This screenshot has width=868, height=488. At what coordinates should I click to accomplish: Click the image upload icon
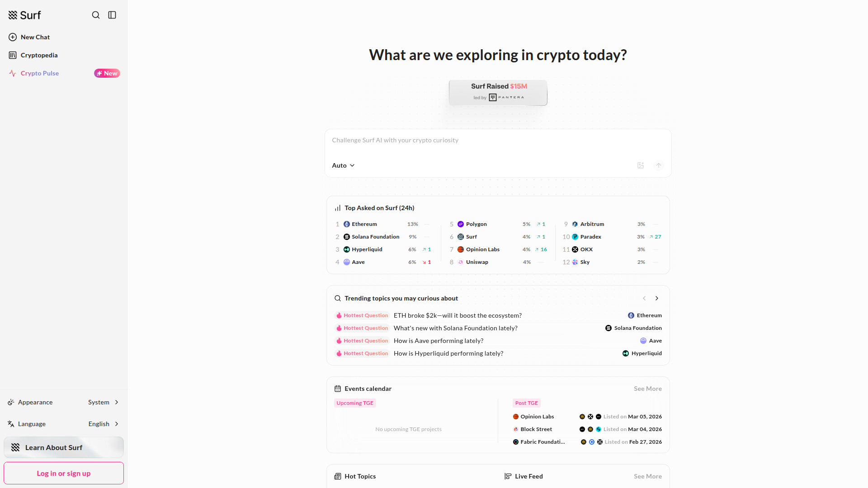pos(641,165)
